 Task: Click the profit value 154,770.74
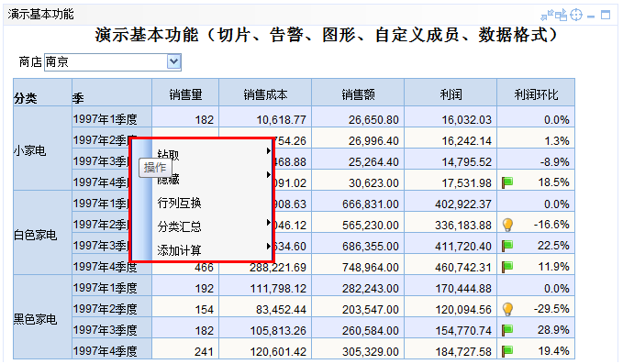coord(463,331)
